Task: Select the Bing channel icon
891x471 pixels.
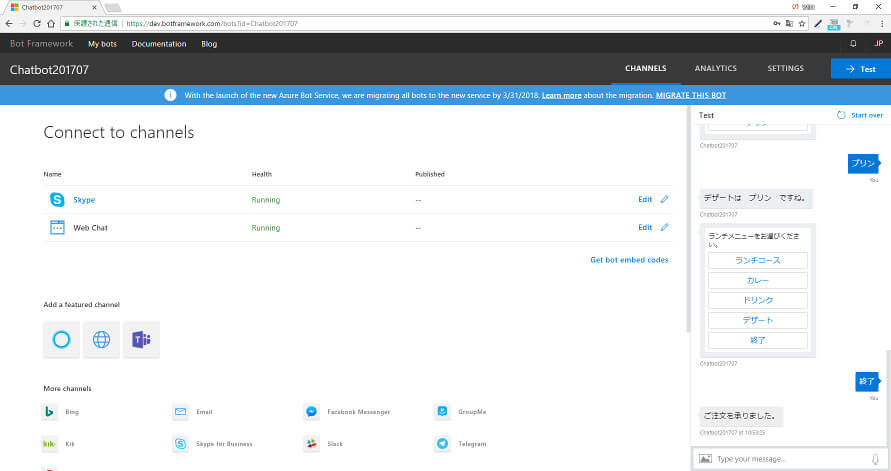Action: (49, 411)
